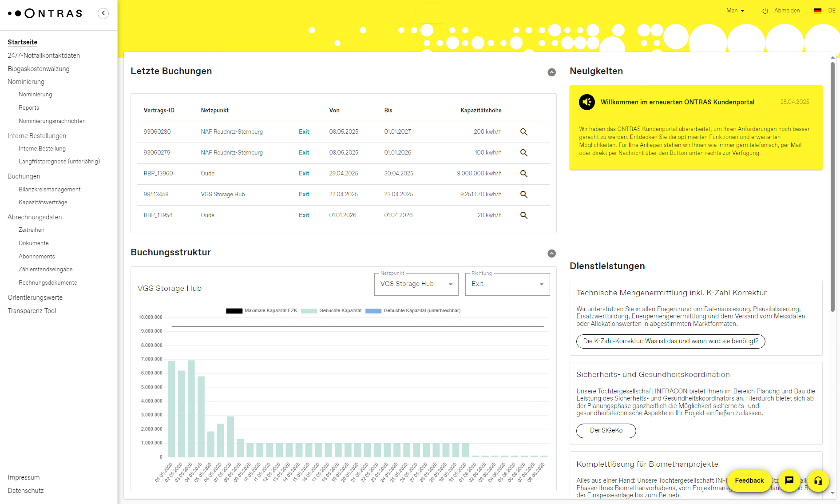Click NAP Reudnitz-Sternburg in row 93060280
Viewport: 840px width, 504px height.
click(x=232, y=132)
